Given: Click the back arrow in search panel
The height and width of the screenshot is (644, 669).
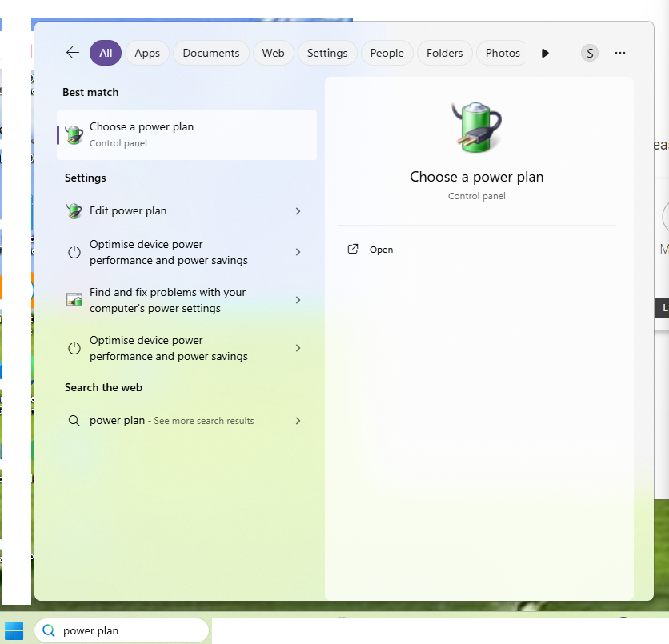Looking at the screenshot, I should coord(73,53).
